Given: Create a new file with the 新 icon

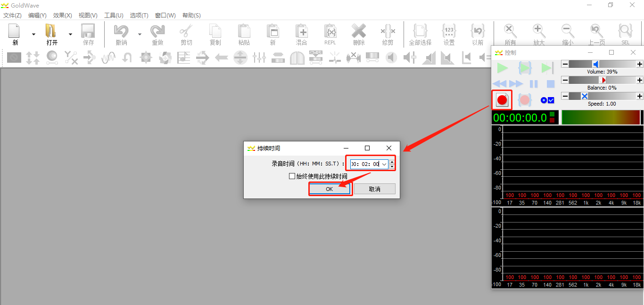Looking at the screenshot, I should pos(15,35).
